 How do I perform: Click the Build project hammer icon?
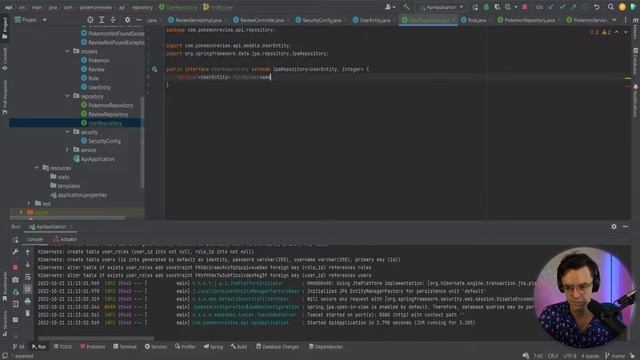406,7
